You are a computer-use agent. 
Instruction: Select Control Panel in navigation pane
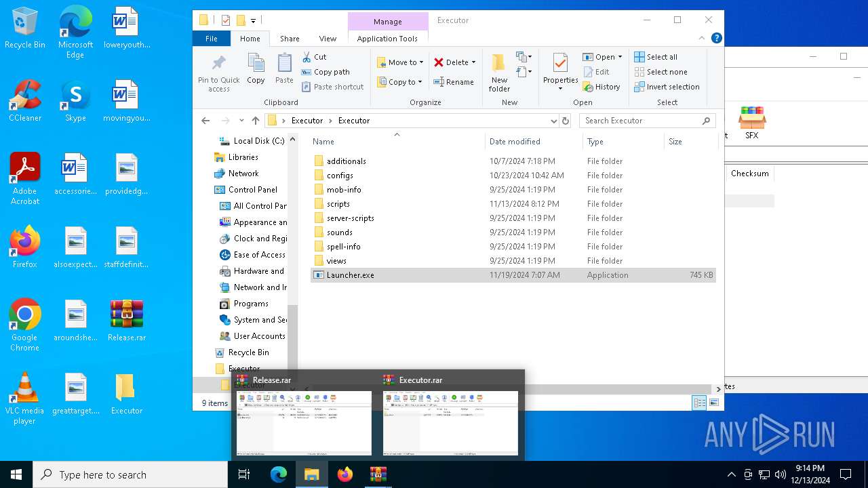(x=245, y=190)
